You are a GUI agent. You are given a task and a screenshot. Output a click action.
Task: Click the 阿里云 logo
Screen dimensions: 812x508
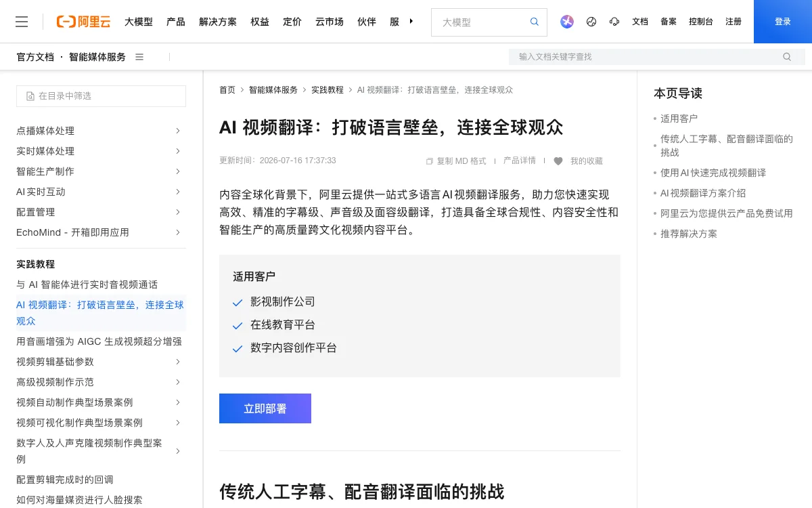point(83,22)
